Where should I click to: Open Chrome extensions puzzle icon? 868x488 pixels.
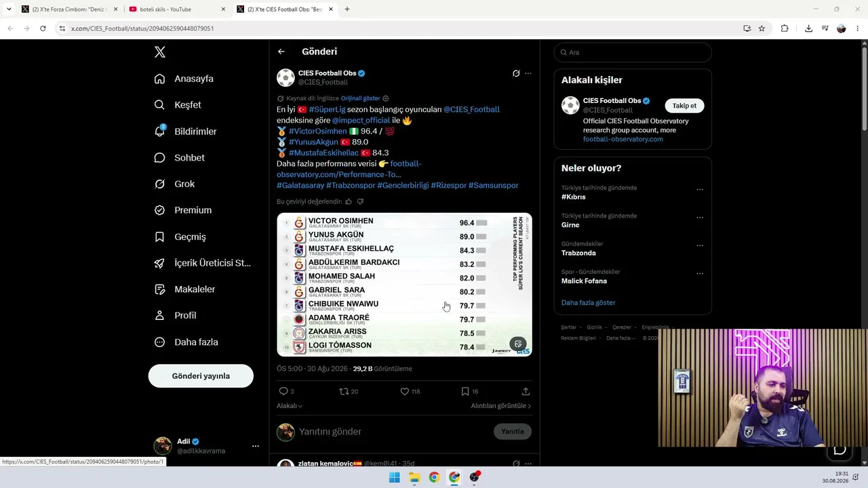click(785, 28)
